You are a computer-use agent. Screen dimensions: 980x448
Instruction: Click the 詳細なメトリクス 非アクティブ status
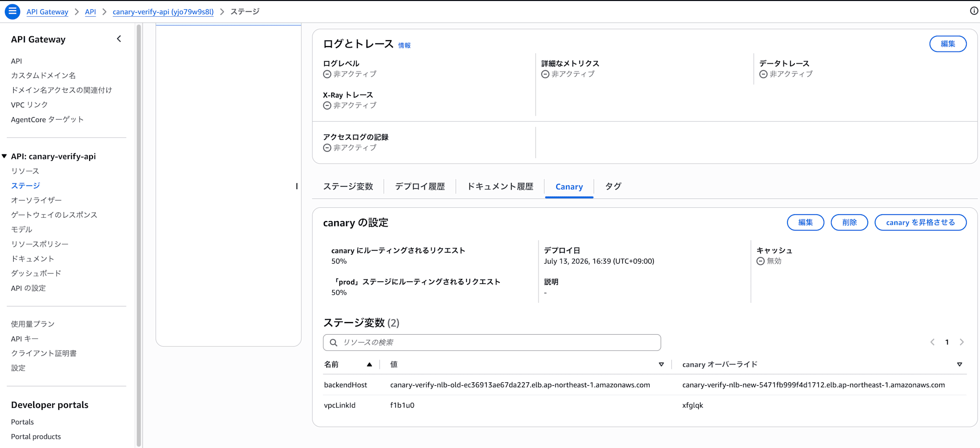click(568, 74)
